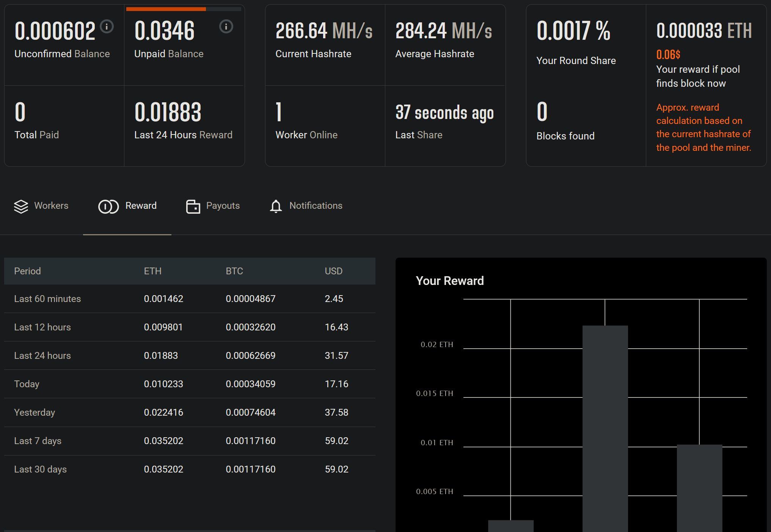Click the '0.01 ETH' chart axis label

(x=437, y=443)
